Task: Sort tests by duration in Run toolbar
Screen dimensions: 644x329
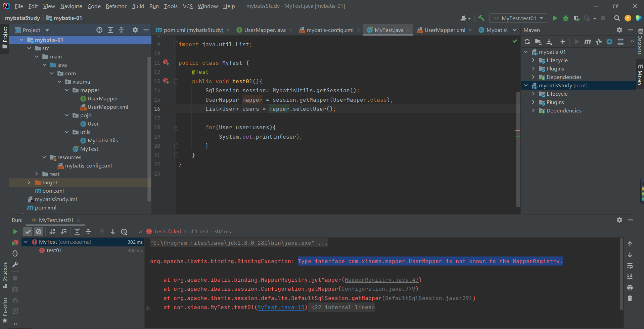Action: tap(63, 232)
